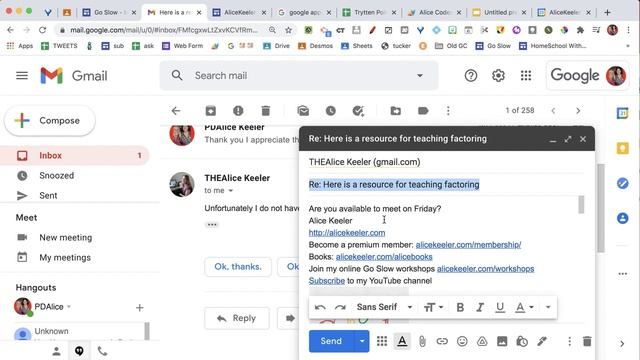The image size is (640, 360).
Task: Start a new Hangouts conversation plus
Action: click(140, 308)
